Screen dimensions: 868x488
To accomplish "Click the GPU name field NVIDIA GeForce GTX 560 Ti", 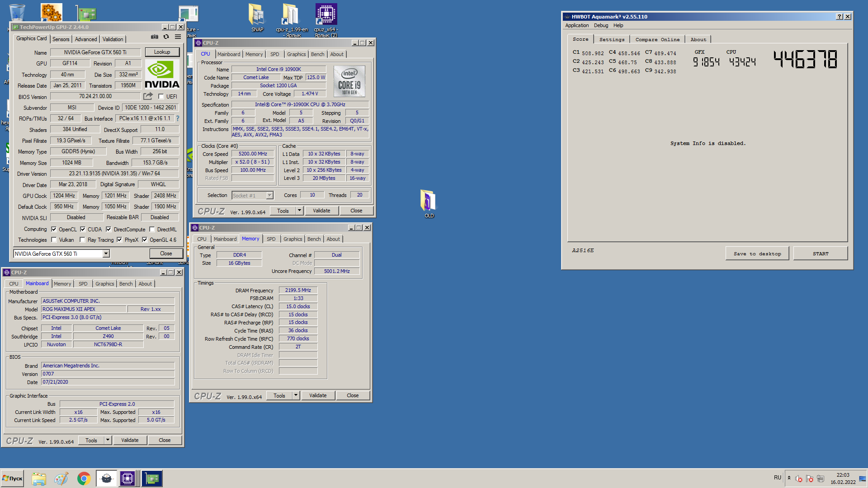I will click(x=95, y=52).
